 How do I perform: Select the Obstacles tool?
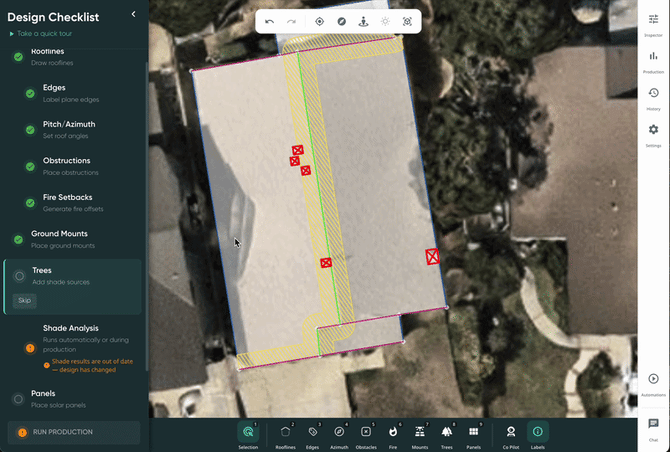[x=366, y=435]
